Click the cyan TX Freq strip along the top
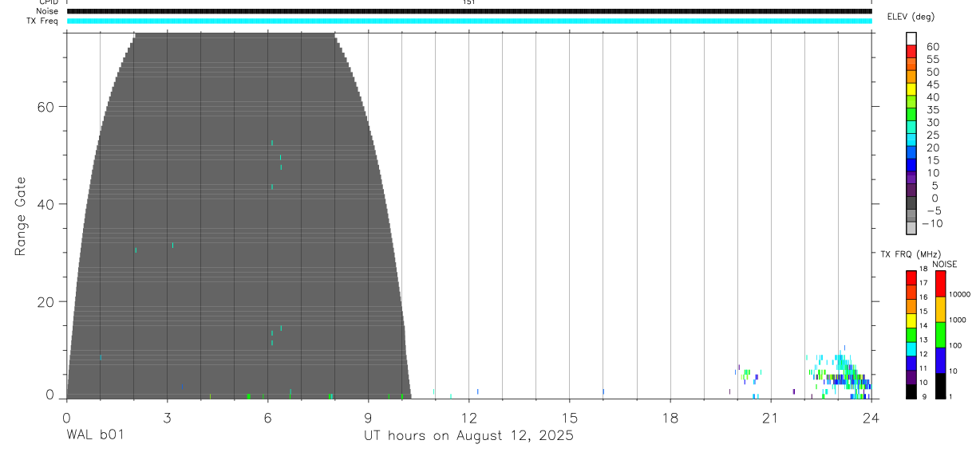 coord(469,21)
